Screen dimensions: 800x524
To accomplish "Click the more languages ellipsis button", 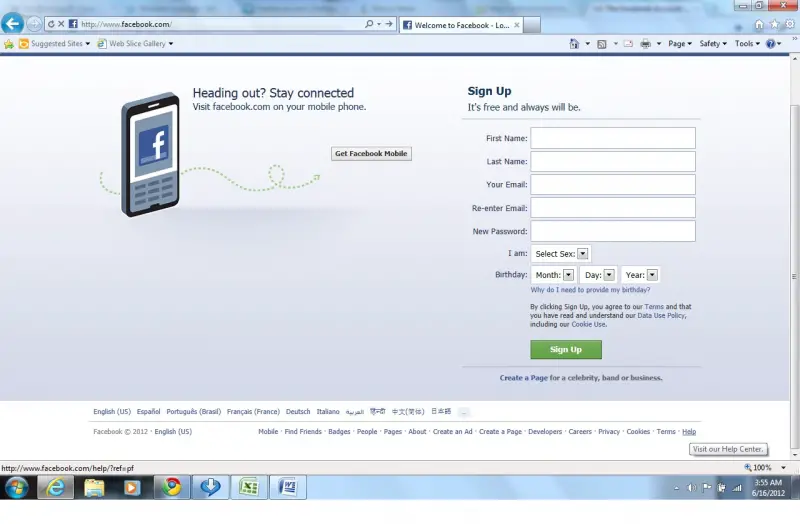I will pyautogui.click(x=463, y=412).
